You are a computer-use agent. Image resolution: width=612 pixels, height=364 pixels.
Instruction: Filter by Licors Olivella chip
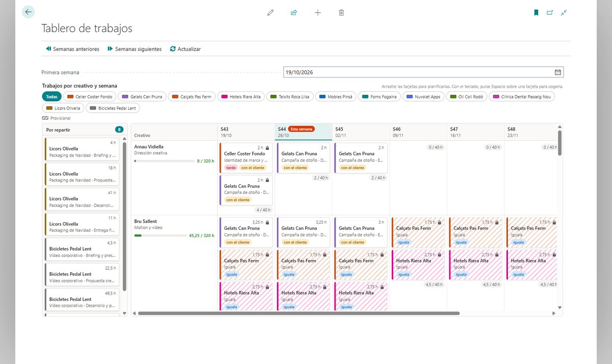tap(63, 108)
